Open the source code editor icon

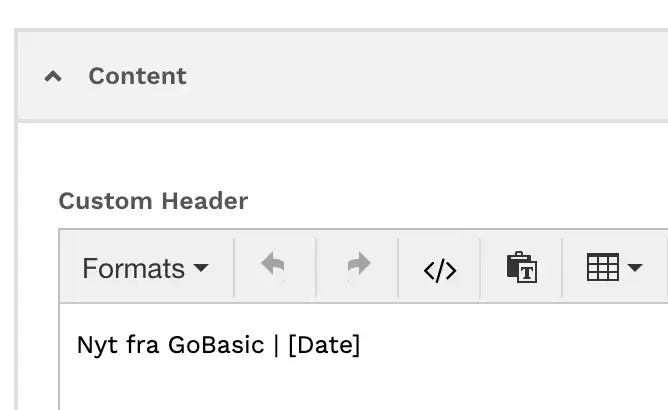pos(440,270)
